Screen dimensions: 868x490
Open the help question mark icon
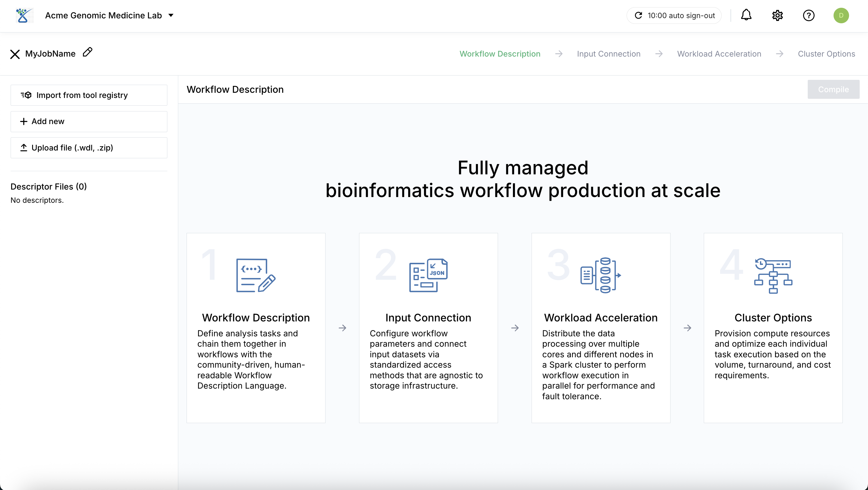(808, 16)
